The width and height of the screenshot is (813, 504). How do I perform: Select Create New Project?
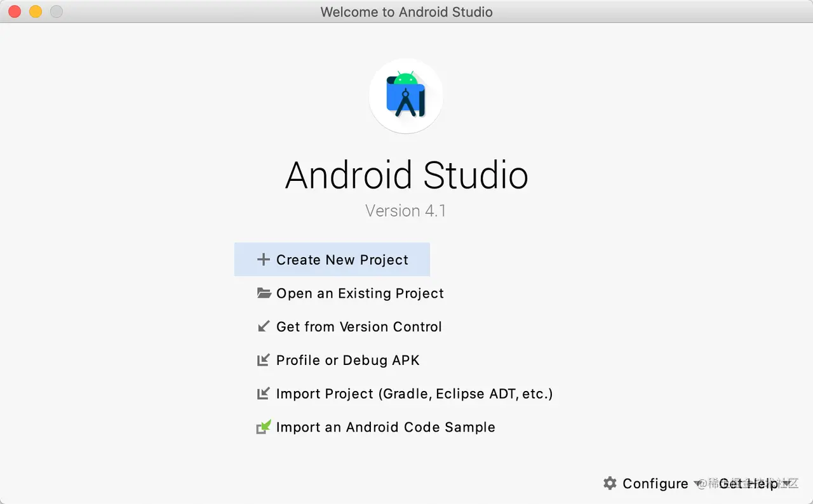(332, 260)
